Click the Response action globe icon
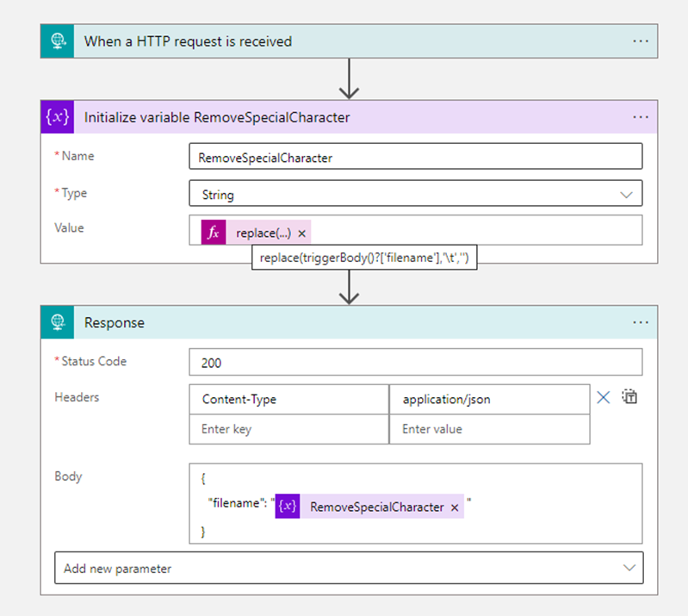Viewport: 688px width, 616px height. pos(58,322)
